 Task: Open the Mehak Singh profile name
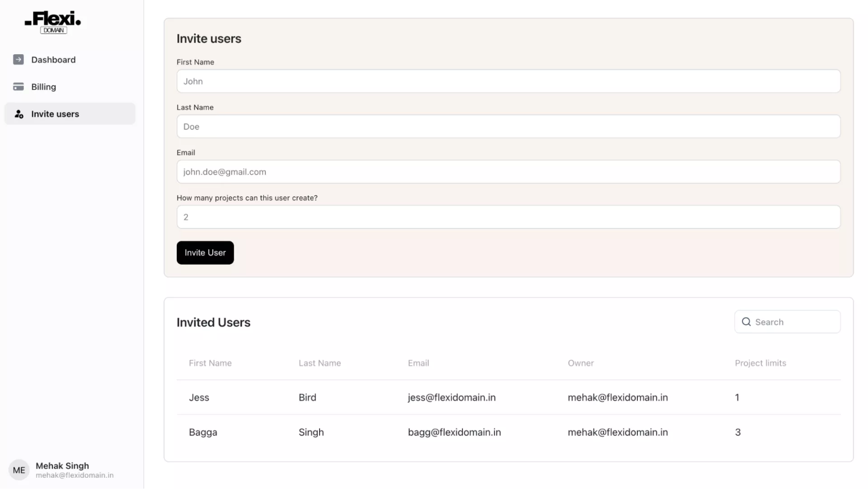point(62,466)
